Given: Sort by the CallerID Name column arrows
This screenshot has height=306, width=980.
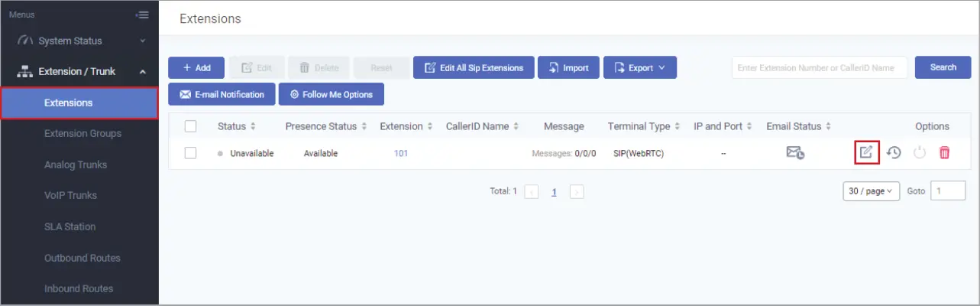Looking at the screenshot, I should click(x=516, y=126).
